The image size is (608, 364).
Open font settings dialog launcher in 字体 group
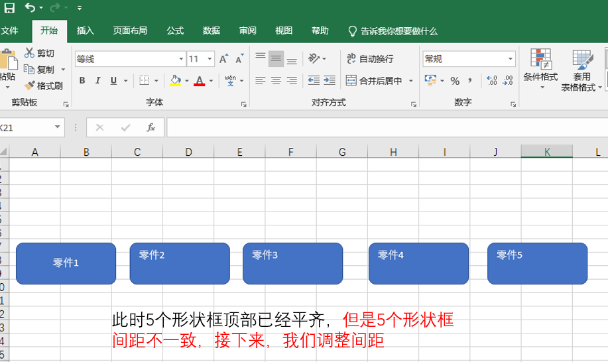244,104
